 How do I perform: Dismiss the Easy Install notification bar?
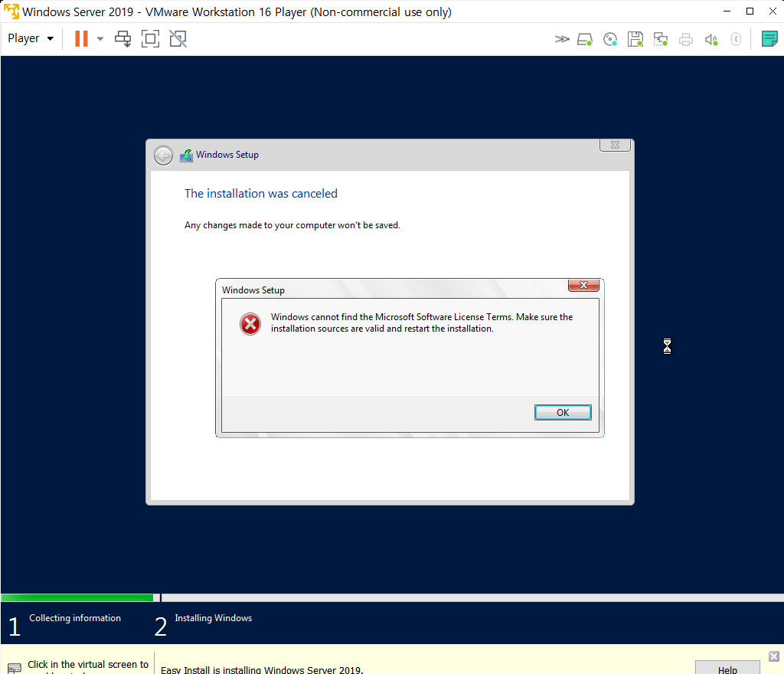[x=774, y=656]
